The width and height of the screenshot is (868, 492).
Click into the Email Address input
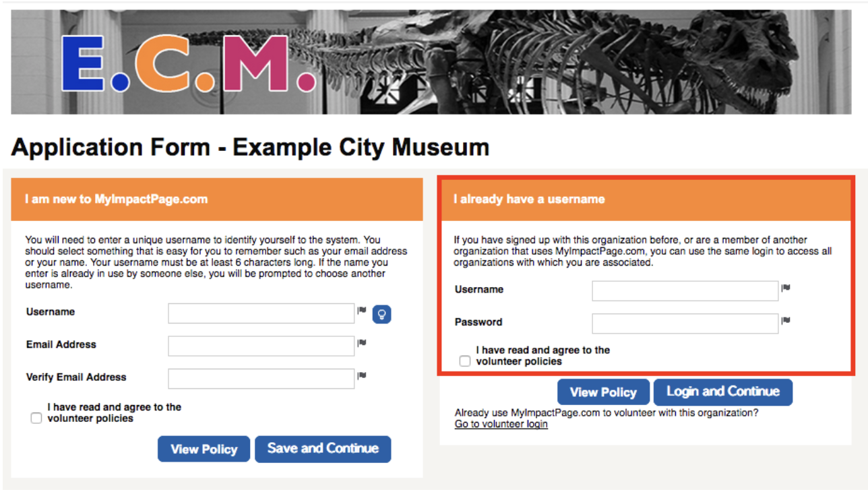coord(261,346)
